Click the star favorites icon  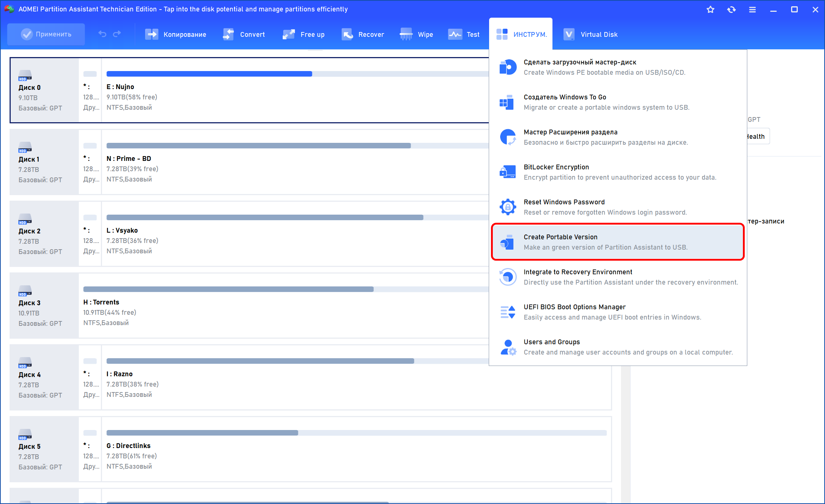[x=710, y=10]
